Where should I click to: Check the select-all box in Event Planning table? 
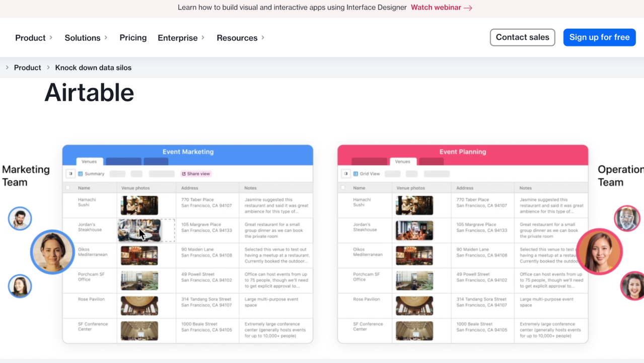[343, 188]
